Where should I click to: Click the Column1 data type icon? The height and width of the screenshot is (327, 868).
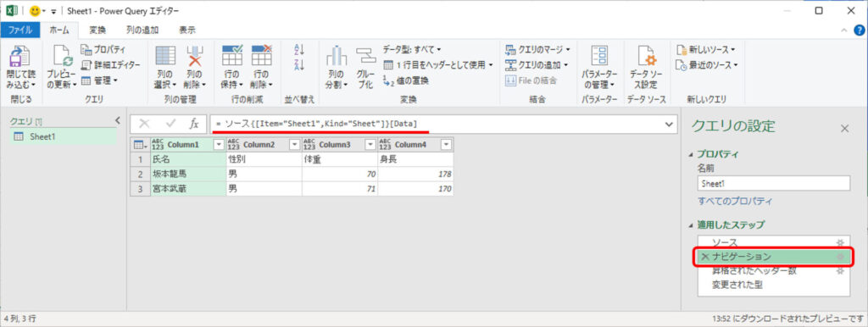pos(158,144)
